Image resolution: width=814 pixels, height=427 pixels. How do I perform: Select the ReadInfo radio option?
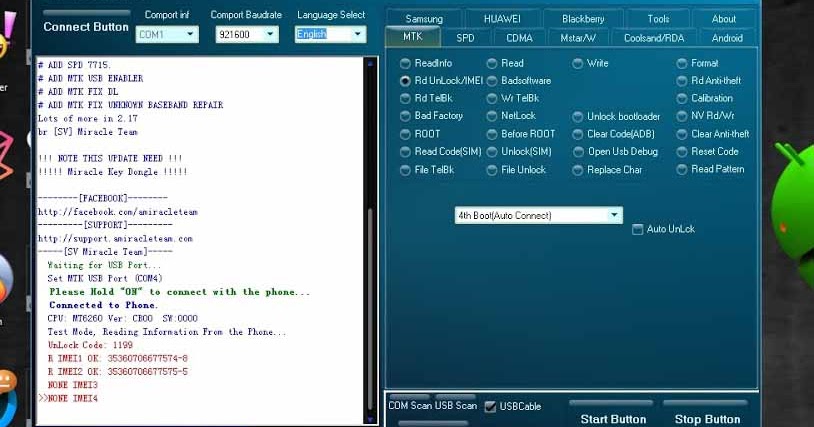[426, 63]
